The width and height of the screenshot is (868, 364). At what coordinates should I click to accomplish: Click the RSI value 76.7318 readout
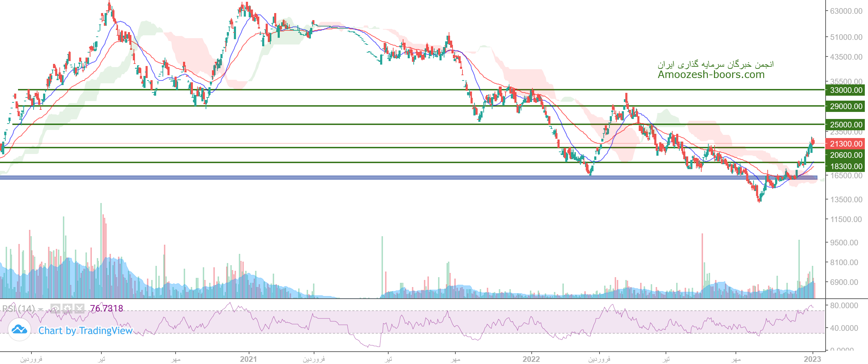pos(106,309)
